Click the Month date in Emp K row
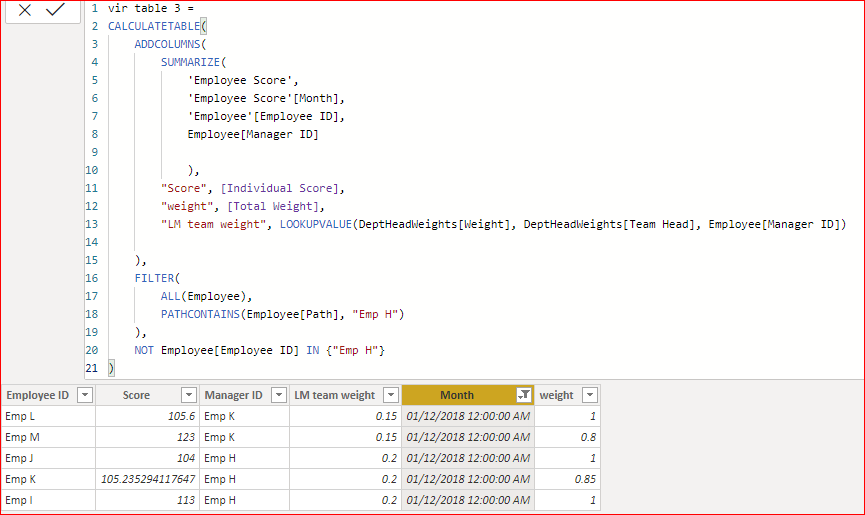The image size is (865, 515). (x=468, y=479)
